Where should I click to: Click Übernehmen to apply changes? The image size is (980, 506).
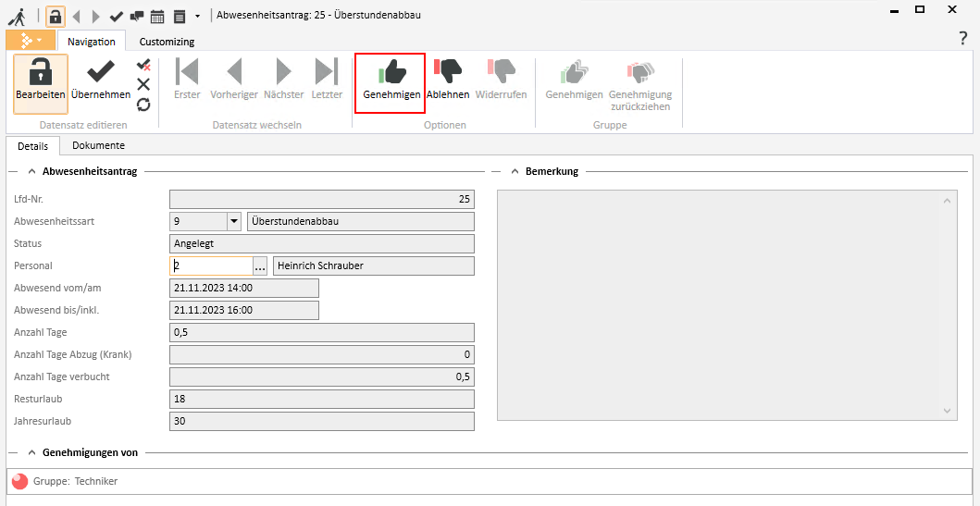pos(101,81)
